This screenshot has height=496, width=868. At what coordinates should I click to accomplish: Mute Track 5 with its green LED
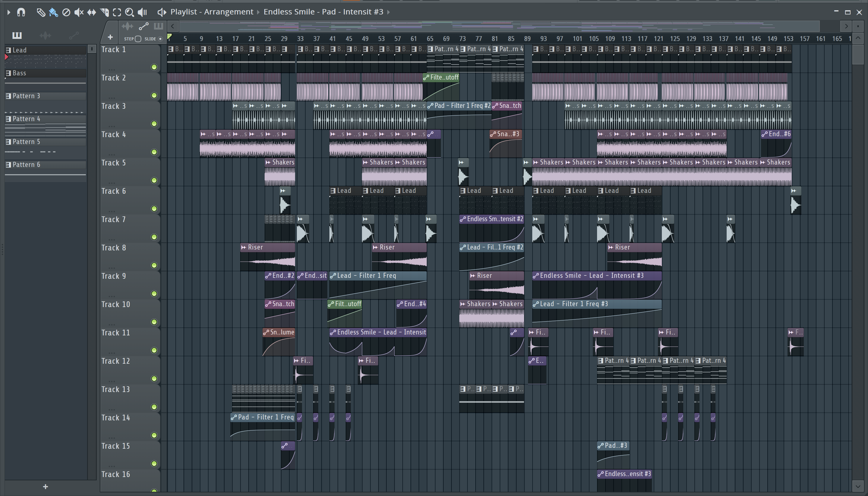[154, 180]
